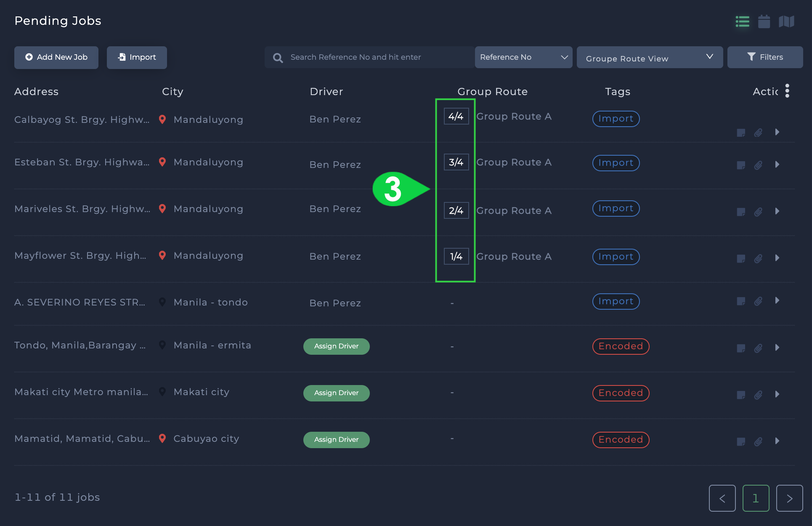Go to previous page arrow
The width and height of the screenshot is (812, 526).
(722, 498)
